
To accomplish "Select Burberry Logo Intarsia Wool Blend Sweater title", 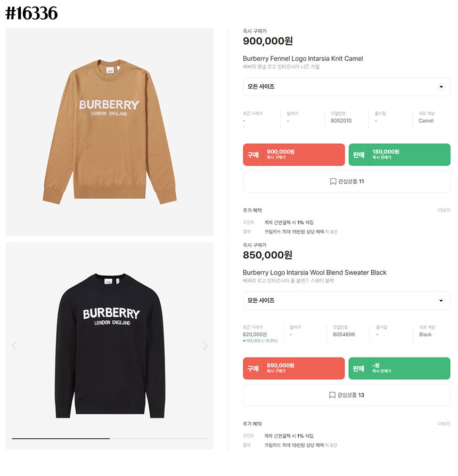I will (x=315, y=272).
